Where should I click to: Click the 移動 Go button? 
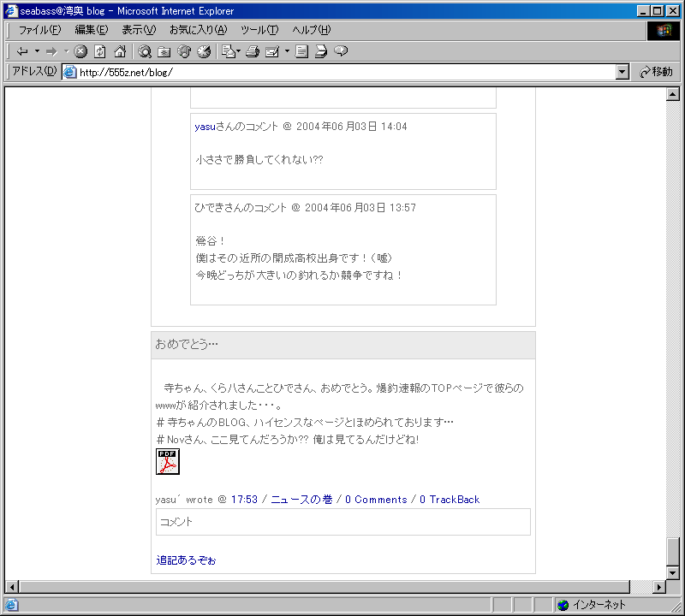tap(656, 72)
